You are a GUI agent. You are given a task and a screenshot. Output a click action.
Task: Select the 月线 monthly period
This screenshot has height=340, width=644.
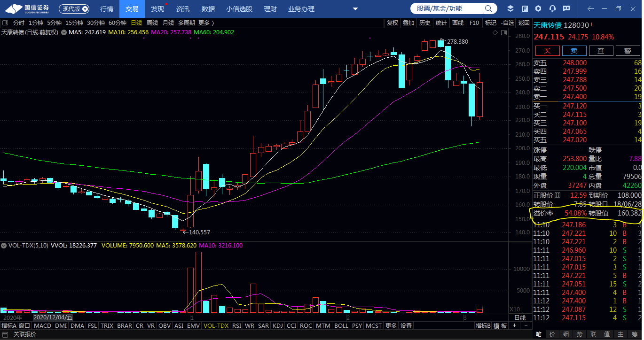(x=168, y=23)
